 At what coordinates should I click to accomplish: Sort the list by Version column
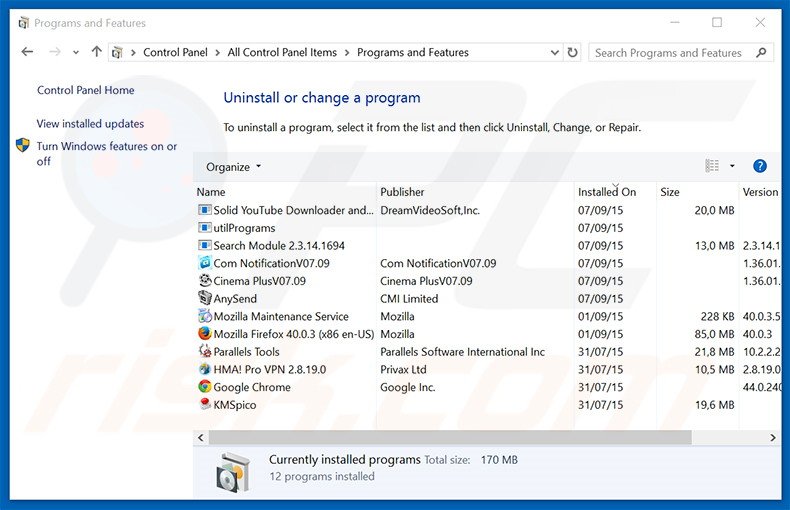coord(760,192)
